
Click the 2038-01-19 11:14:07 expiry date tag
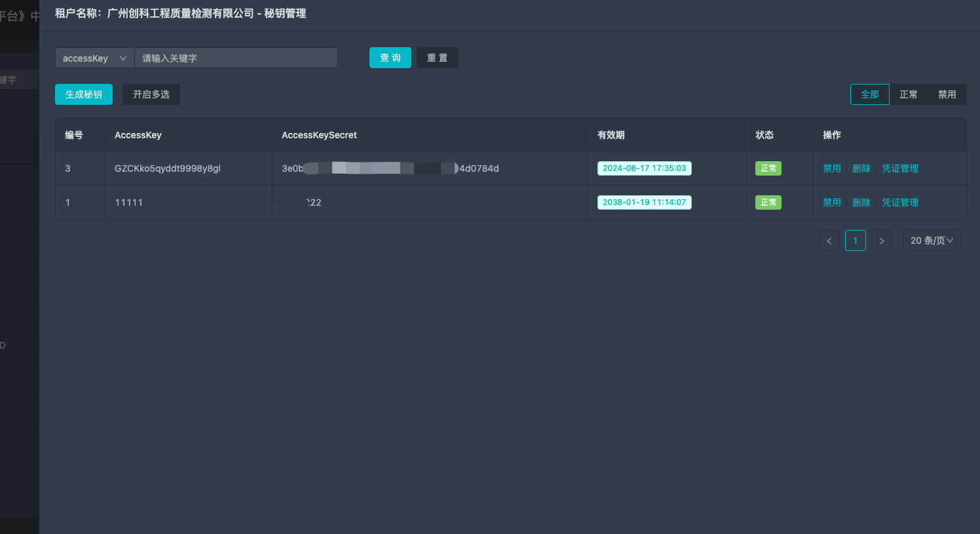point(644,202)
